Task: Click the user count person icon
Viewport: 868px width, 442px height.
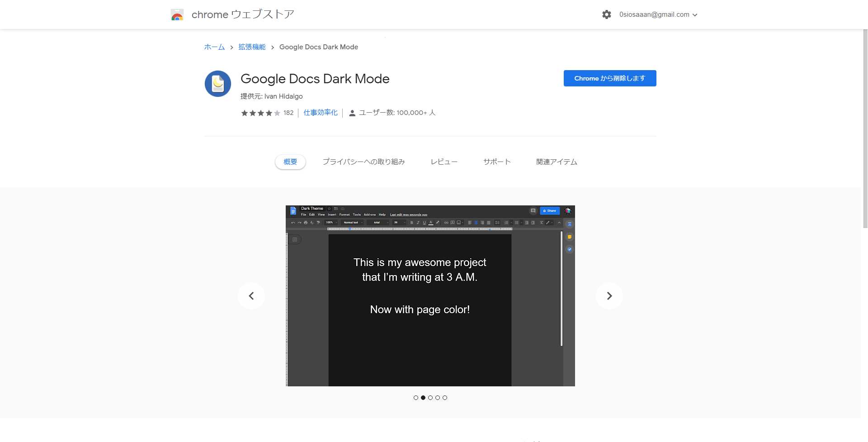Action: (x=352, y=113)
